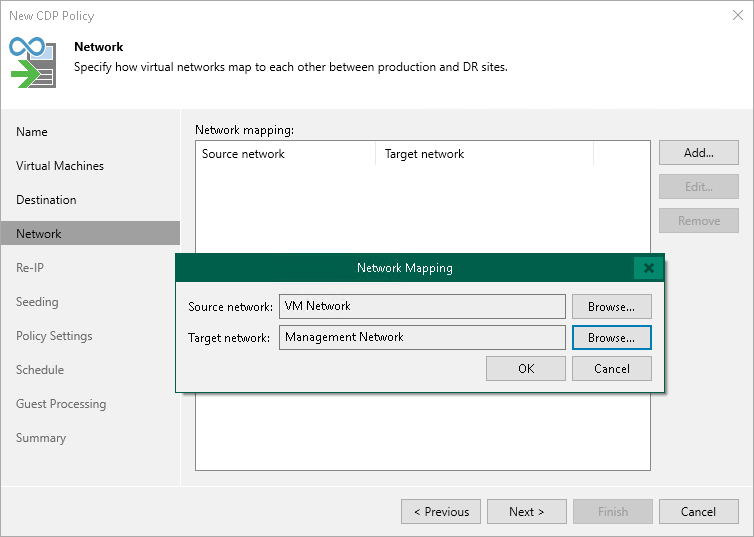Open the Seeding step
Viewport: 754px width, 537px height.
pyautogui.click(x=90, y=302)
